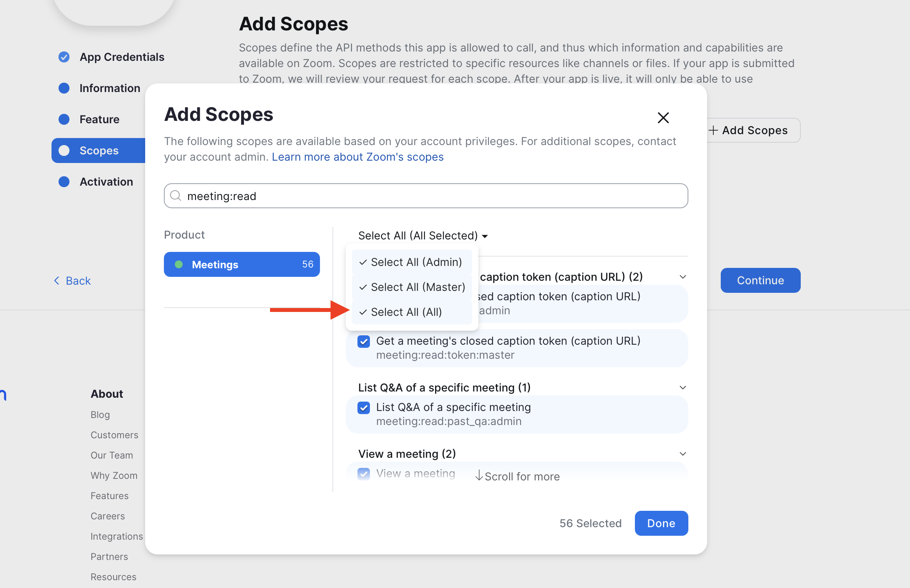Click the 'Scroll for more' hint
910x588 pixels.
(x=517, y=476)
